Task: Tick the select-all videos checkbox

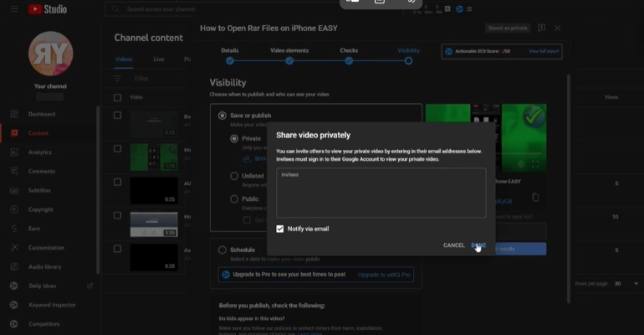Action: pyautogui.click(x=117, y=97)
